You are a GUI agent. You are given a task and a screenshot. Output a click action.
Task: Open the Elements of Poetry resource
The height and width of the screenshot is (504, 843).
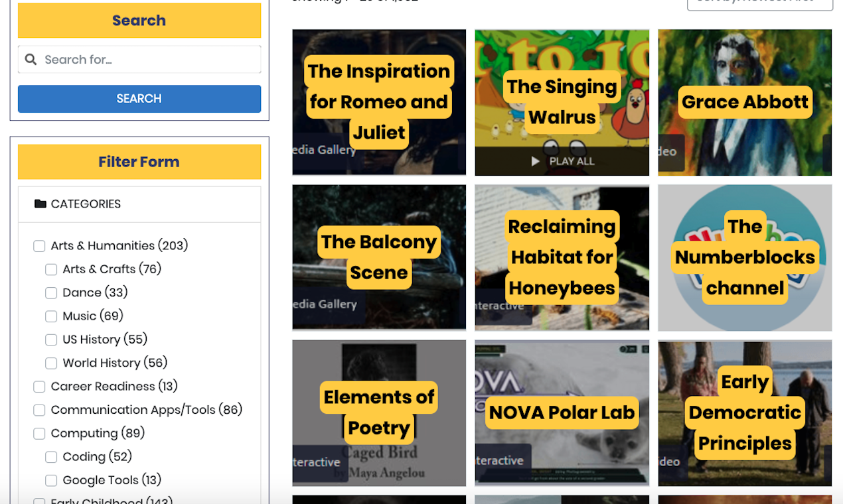coord(379,412)
